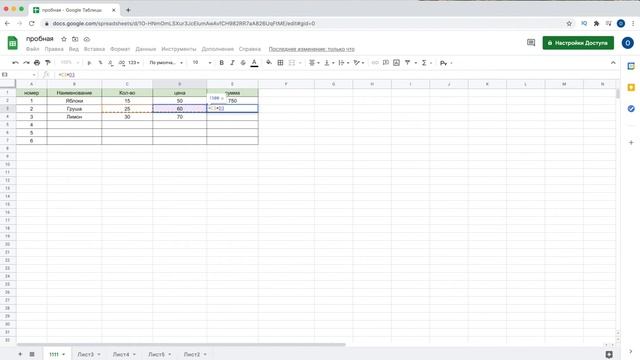
Task: Toggle italic formatting
Action: pyautogui.click(x=232, y=63)
